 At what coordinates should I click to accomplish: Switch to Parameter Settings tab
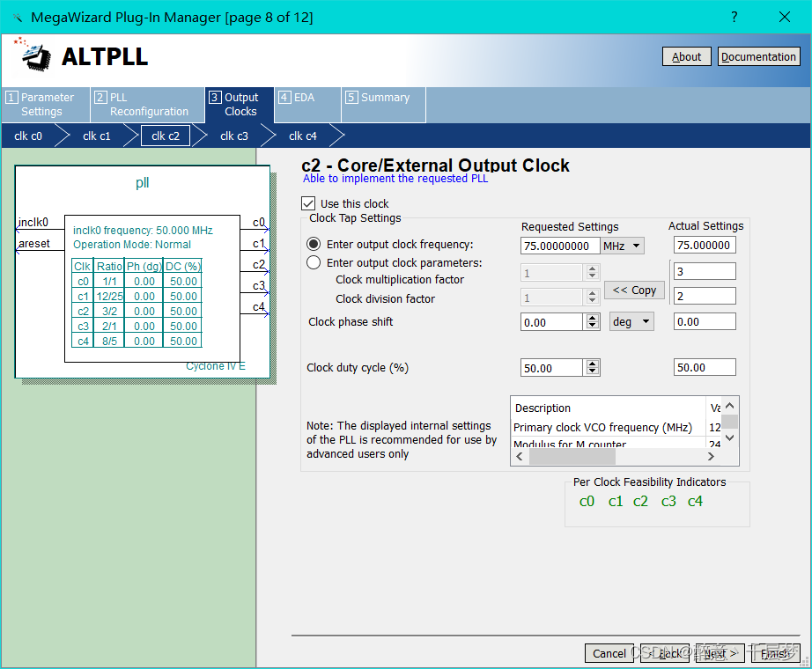point(46,104)
